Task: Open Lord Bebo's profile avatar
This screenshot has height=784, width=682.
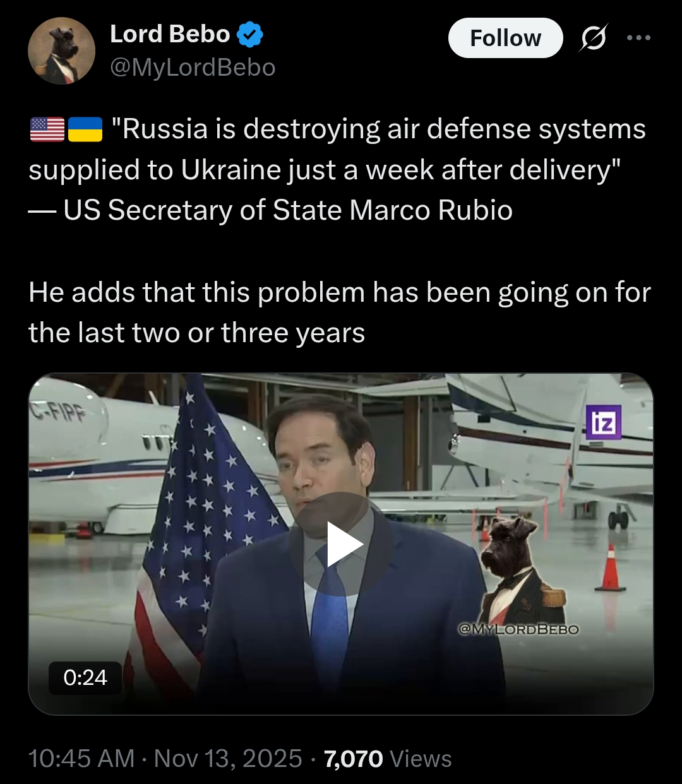Action: click(x=61, y=50)
